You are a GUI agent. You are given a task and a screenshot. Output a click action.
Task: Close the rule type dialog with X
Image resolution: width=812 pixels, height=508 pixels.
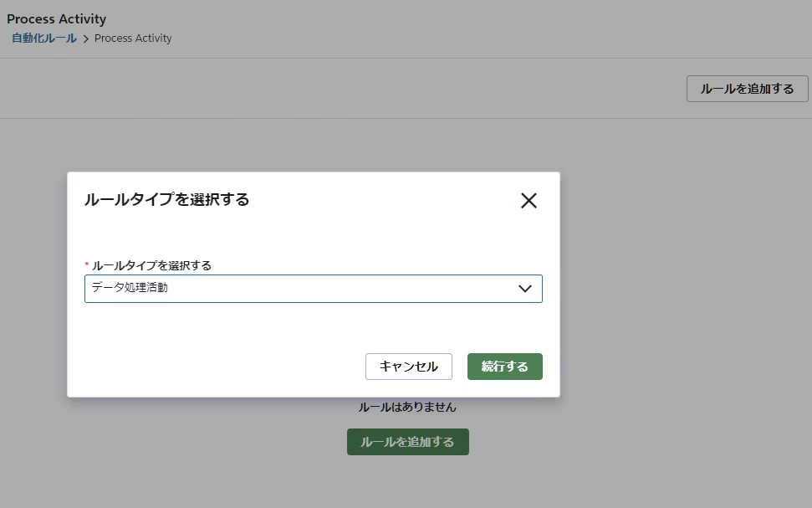(529, 201)
